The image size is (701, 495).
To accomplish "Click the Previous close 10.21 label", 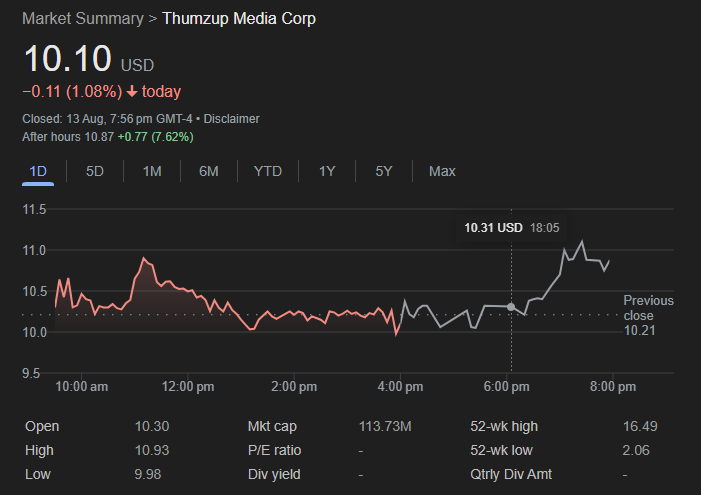I will pyautogui.click(x=647, y=315).
